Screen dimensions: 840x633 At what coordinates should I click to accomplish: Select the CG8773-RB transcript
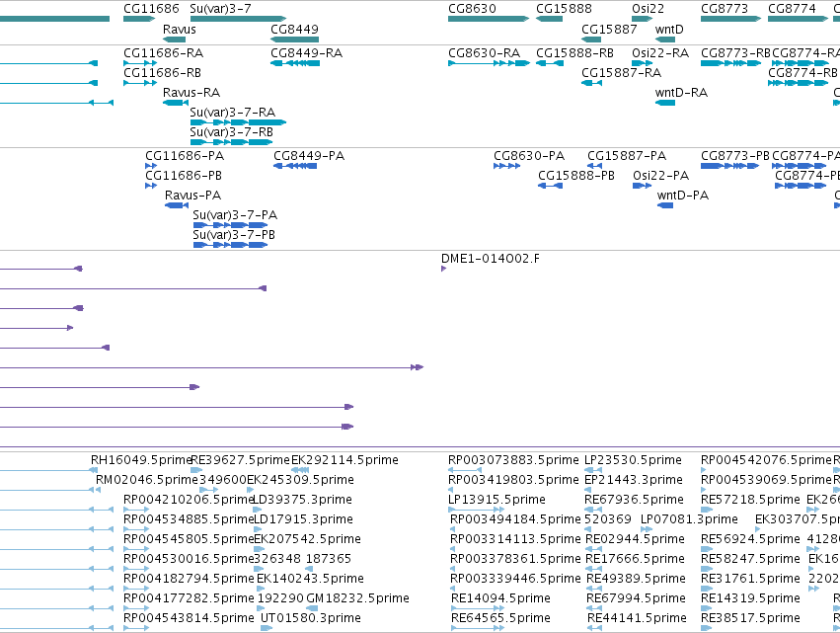730,63
